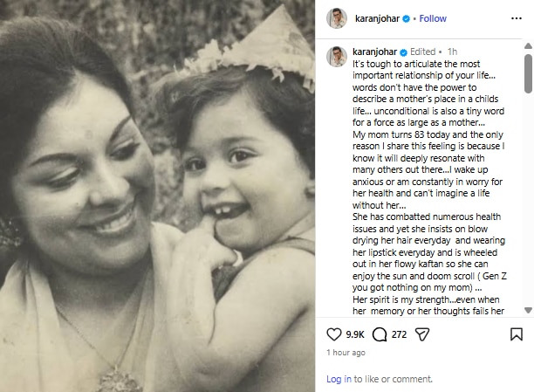View the 9.9K likes count
This screenshot has height=392, width=534.
pyautogui.click(x=354, y=334)
